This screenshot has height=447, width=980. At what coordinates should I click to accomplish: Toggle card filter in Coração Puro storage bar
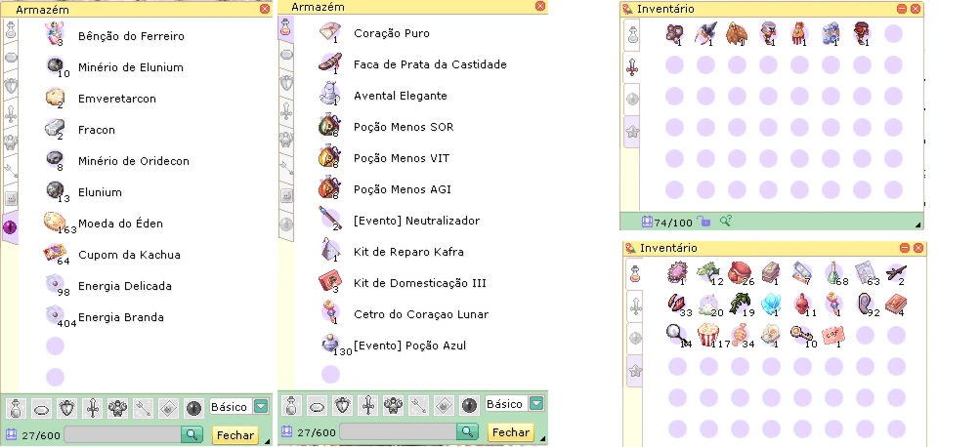(x=444, y=406)
